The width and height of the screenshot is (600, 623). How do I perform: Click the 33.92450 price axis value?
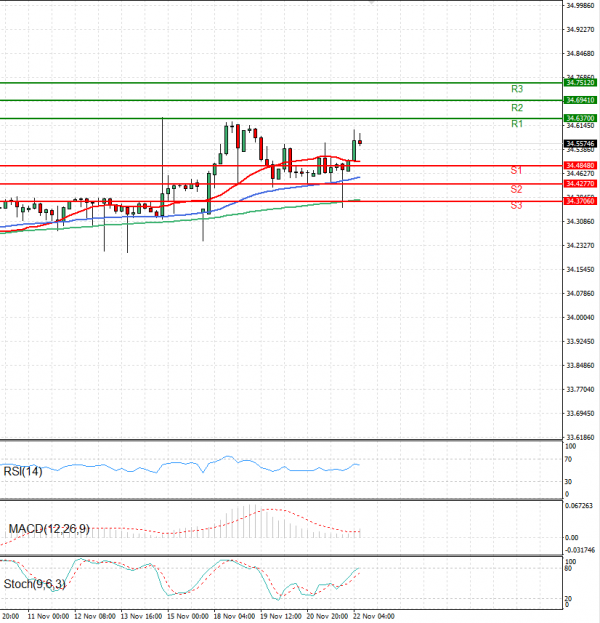580,342
